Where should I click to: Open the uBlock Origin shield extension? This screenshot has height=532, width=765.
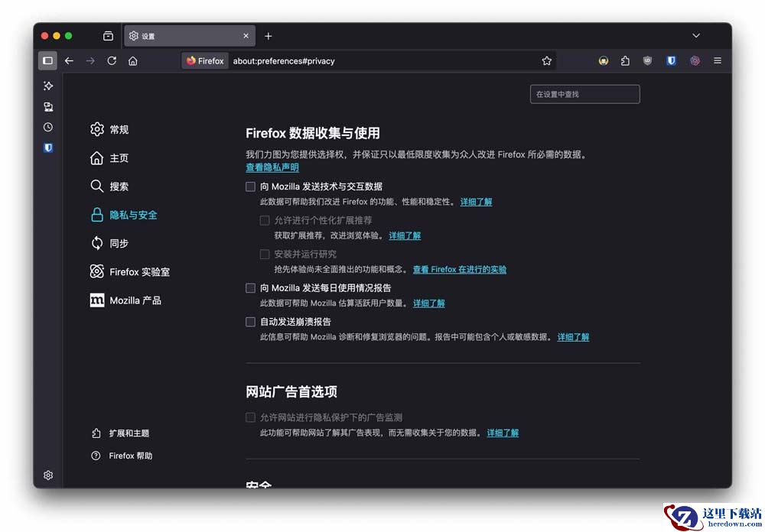(x=647, y=61)
